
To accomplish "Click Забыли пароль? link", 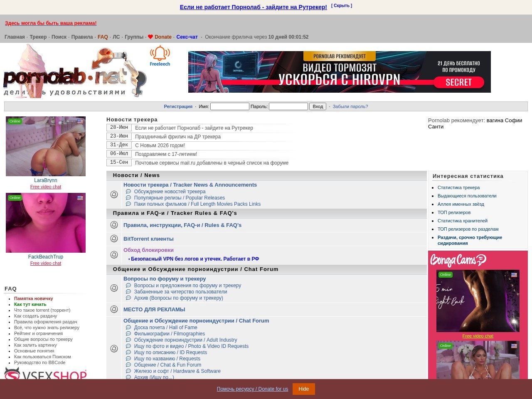I will pyautogui.click(x=350, y=106).
